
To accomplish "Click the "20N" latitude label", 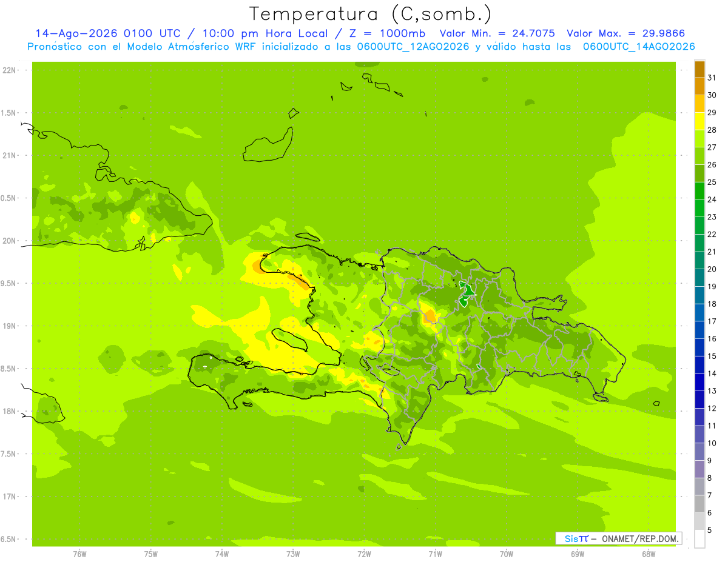I will point(10,241).
